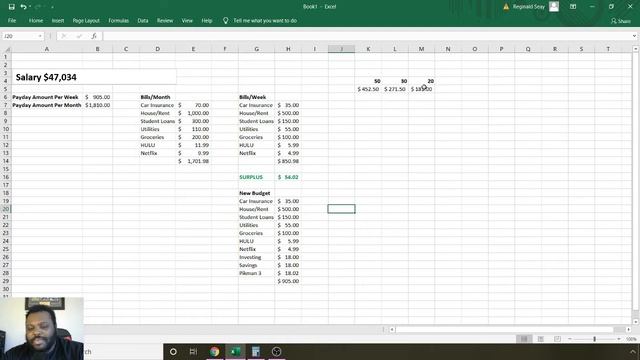Click Tell me what you want to do
The image size is (640, 360).
265,20
